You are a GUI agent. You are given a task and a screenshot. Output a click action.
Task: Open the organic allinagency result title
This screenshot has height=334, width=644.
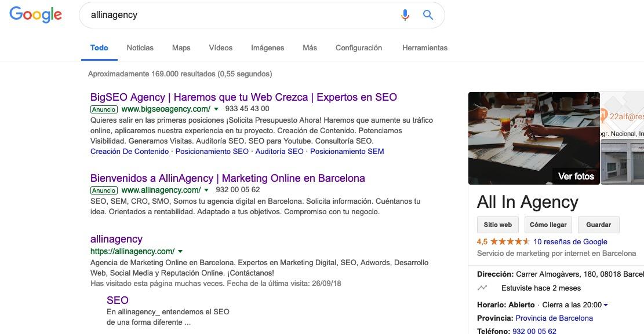(117, 239)
